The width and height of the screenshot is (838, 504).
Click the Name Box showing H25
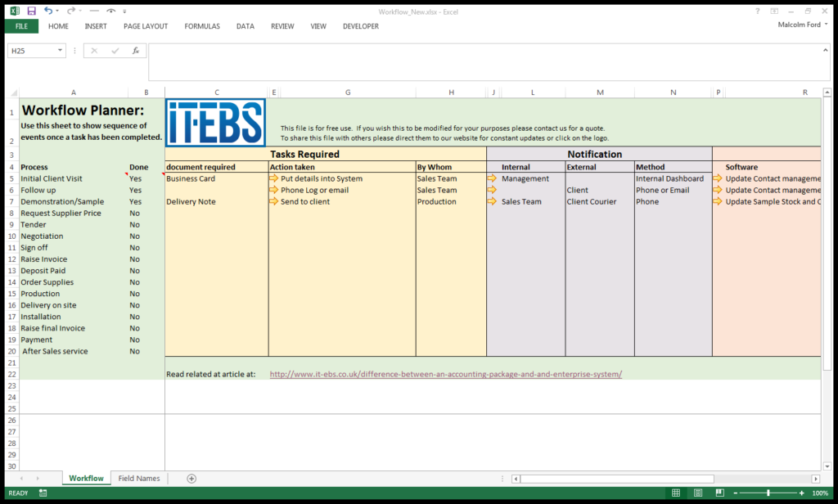pos(32,51)
